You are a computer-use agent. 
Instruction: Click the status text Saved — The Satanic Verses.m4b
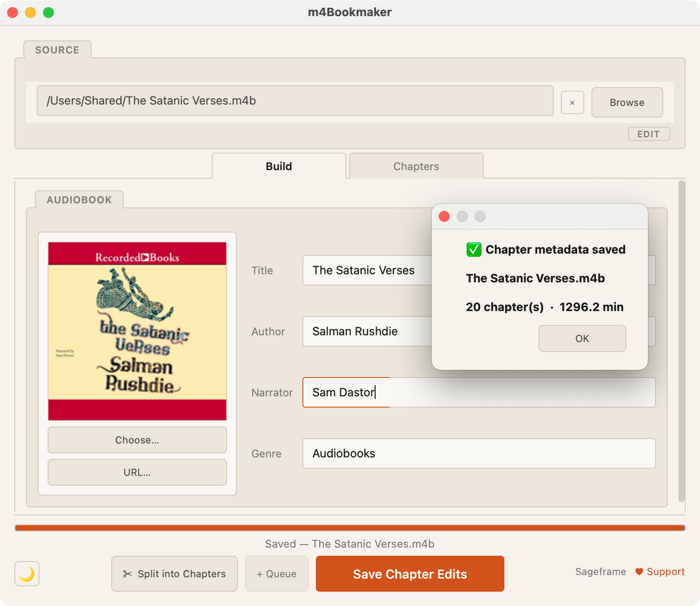tap(350, 544)
